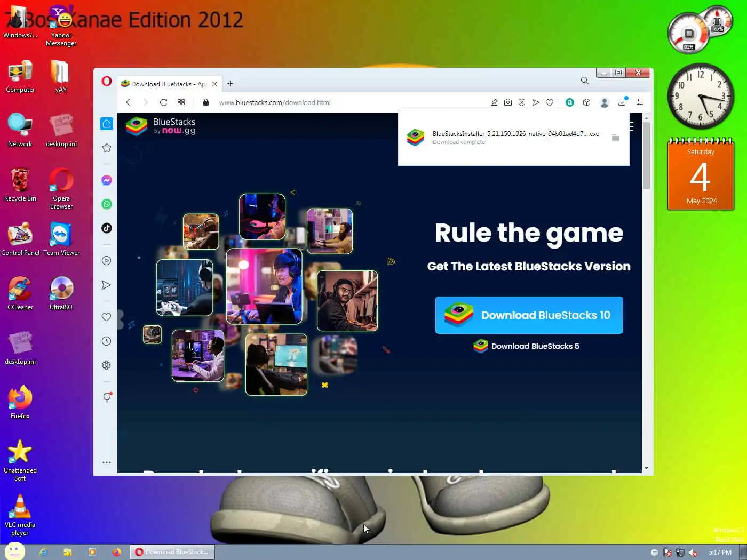Image resolution: width=747 pixels, height=560 pixels.
Task: Open Recycle Bin desktop icon
Action: tap(20, 185)
